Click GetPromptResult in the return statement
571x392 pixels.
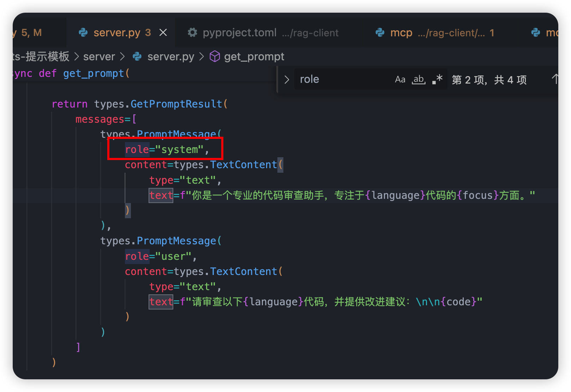(x=176, y=104)
